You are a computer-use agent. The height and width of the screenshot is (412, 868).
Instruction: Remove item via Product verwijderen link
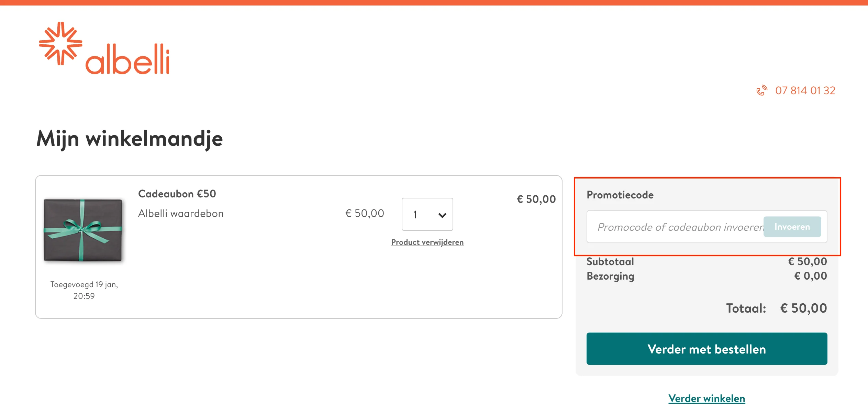427,242
